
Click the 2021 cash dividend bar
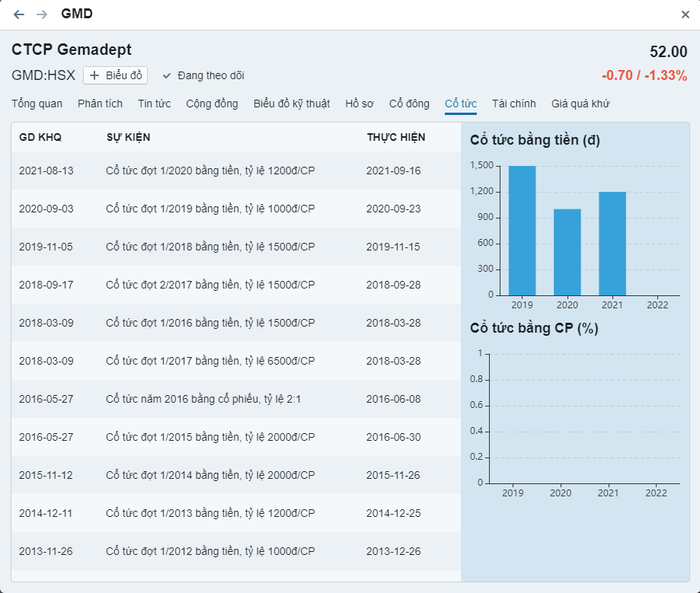(612, 244)
